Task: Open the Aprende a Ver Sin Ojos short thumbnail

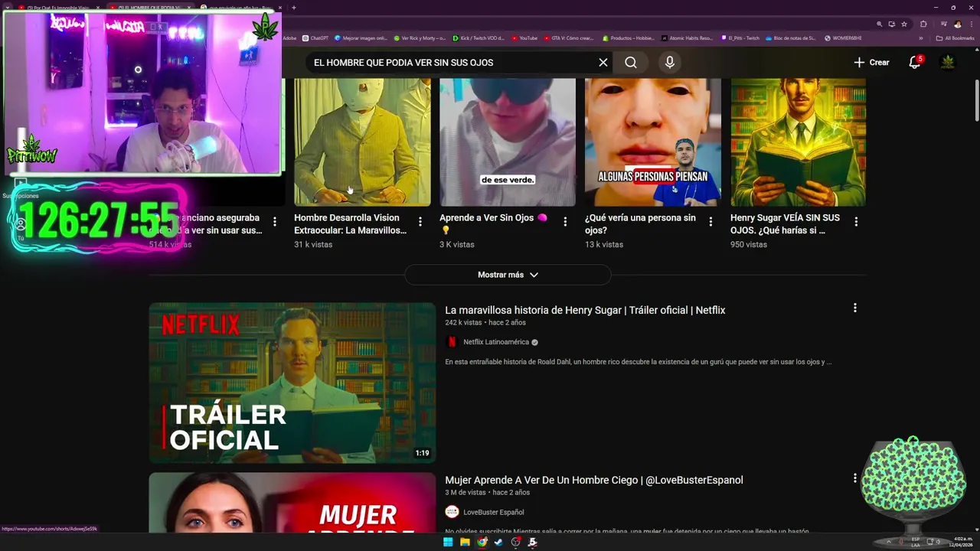Action: coord(508,142)
